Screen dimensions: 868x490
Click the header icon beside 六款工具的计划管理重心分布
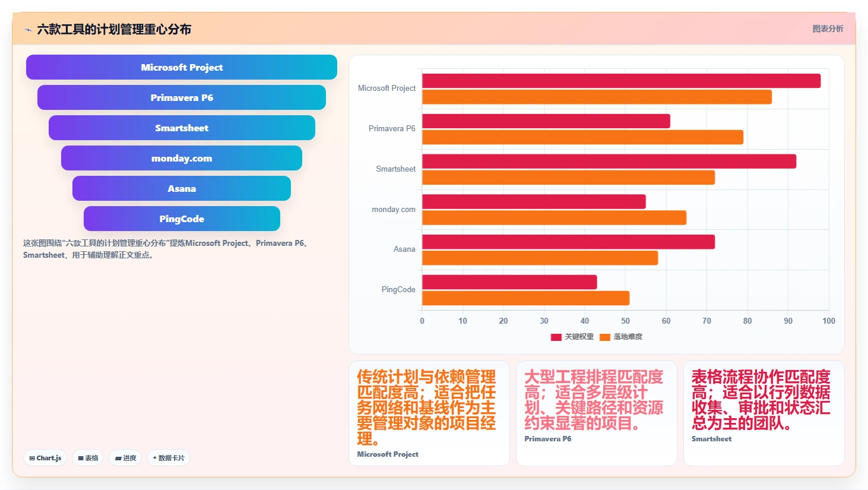[x=28, y=30]
